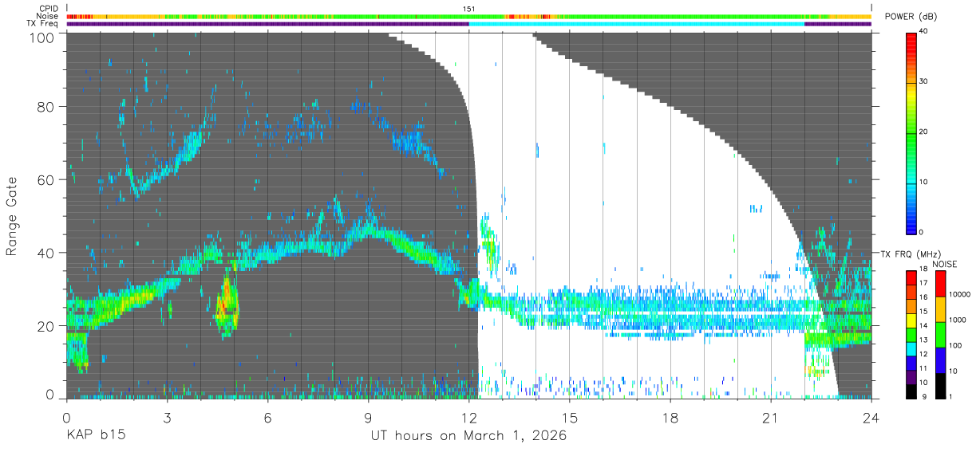Click the TX Freq row label
Screen dimensions: 980x452
[43, 23]
